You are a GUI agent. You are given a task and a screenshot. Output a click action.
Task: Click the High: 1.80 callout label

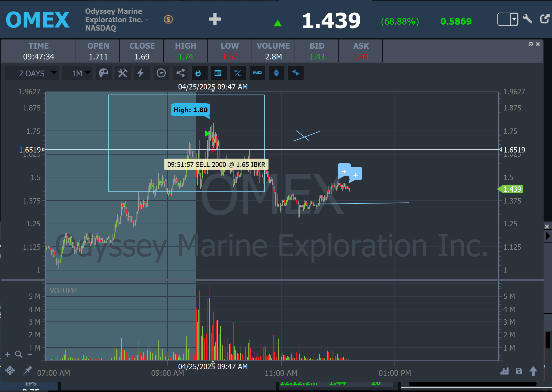(x=190, y=110)
